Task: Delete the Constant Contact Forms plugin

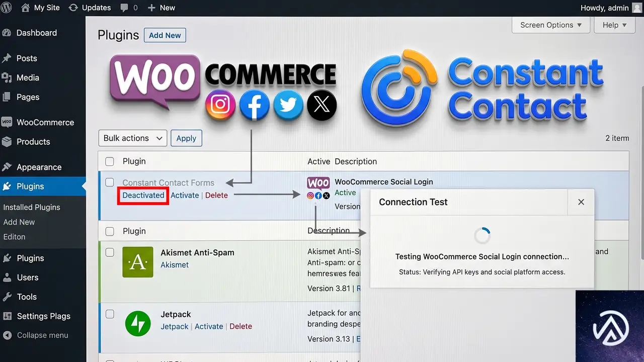Action: [216, 195]
